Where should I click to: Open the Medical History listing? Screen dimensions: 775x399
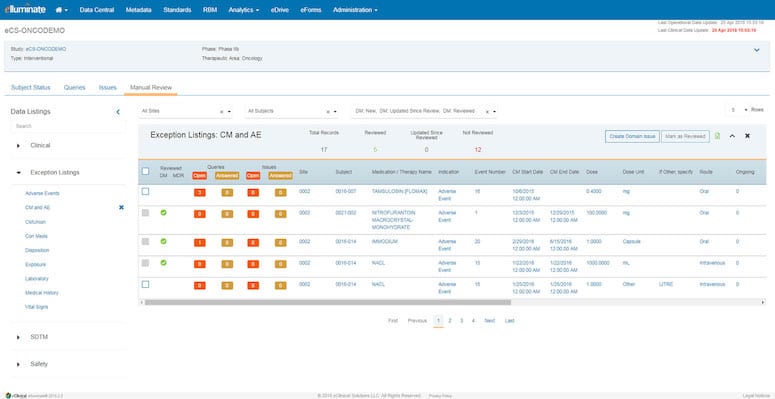(x=42, y=293)
